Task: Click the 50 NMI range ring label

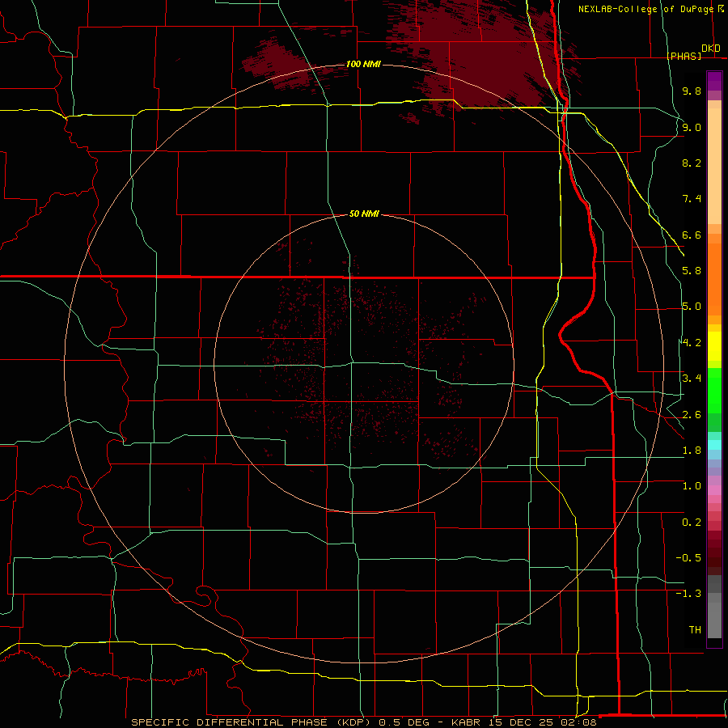Action: tap(365, 214)
